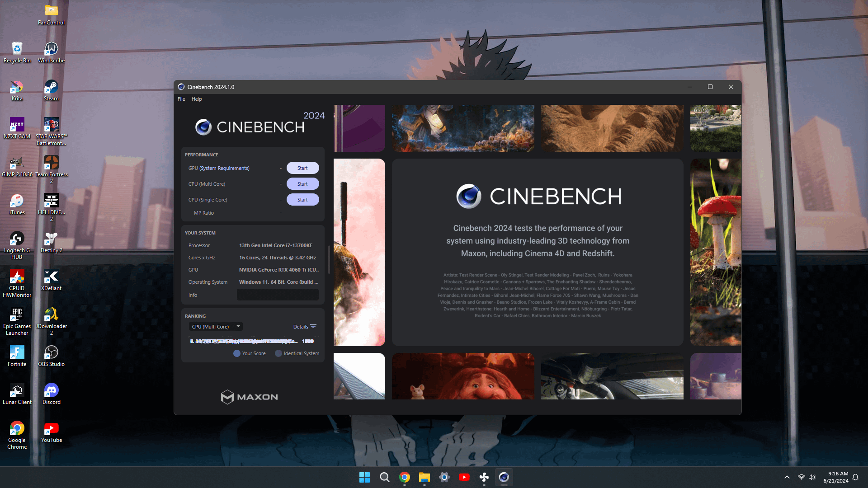Viewport: 868px width, 488px height.
Task: Click the Discord desktop shortcut
Action: tap(51, 394)
